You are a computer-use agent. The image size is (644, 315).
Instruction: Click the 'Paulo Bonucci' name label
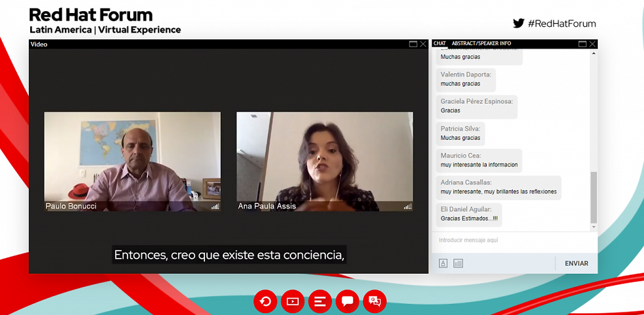[x=71, y=206]
